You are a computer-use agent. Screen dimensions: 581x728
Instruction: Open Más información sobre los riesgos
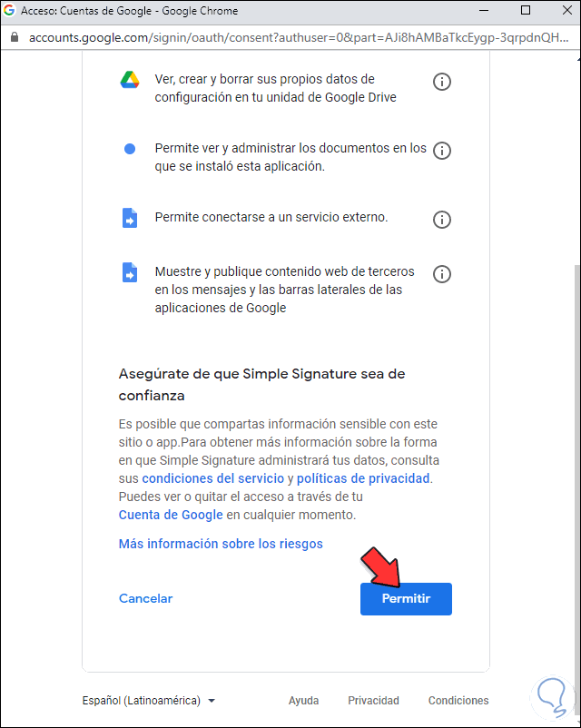click(221, 544)
